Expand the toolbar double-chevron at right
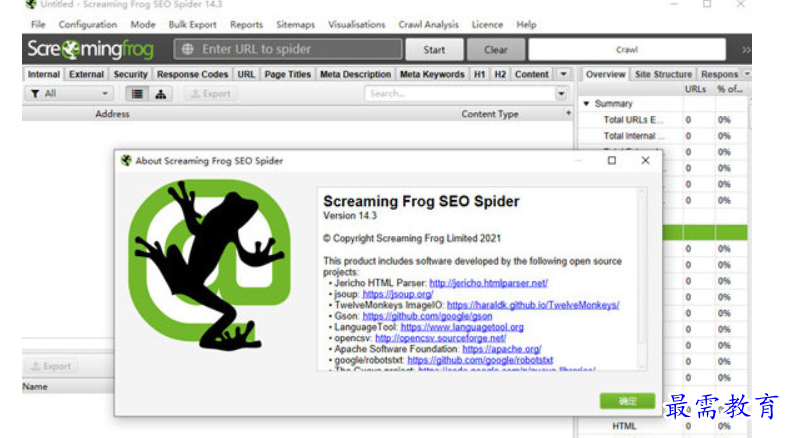787x438 pixels. (x=746, y=50)
